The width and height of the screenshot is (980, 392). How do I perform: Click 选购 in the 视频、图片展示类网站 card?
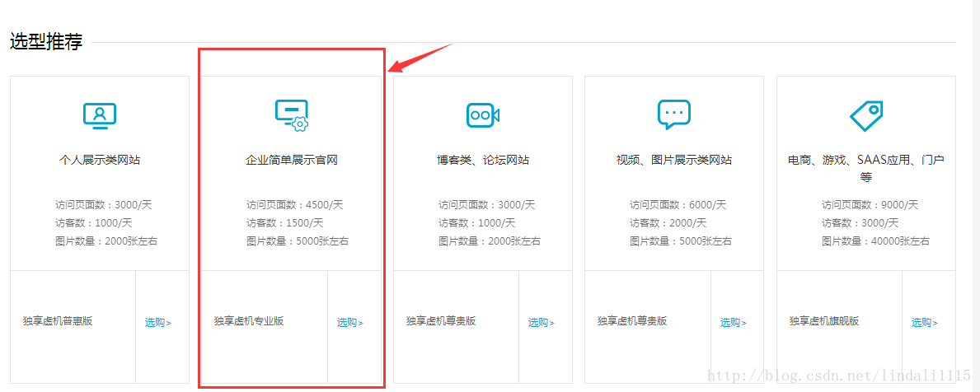click(x=733, y=323)
